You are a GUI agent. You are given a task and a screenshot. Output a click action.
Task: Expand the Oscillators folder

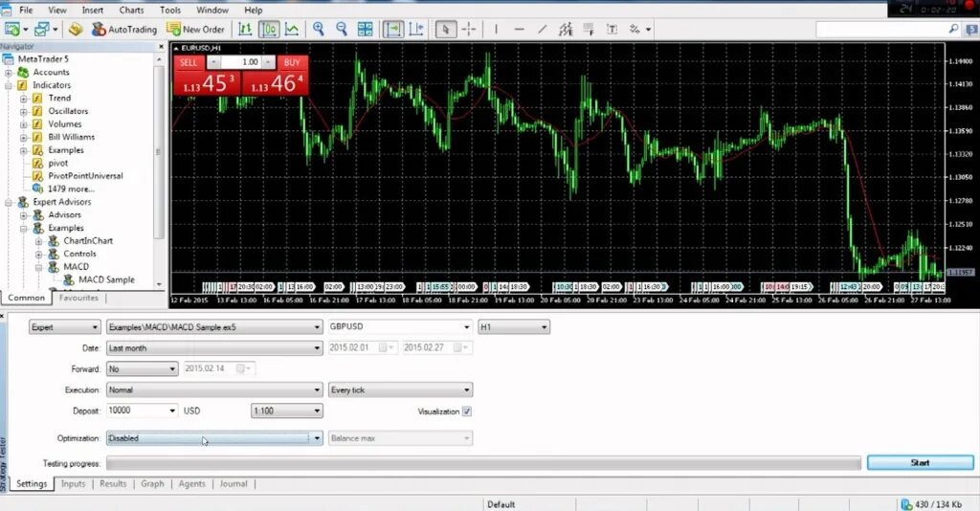(23, 112)
